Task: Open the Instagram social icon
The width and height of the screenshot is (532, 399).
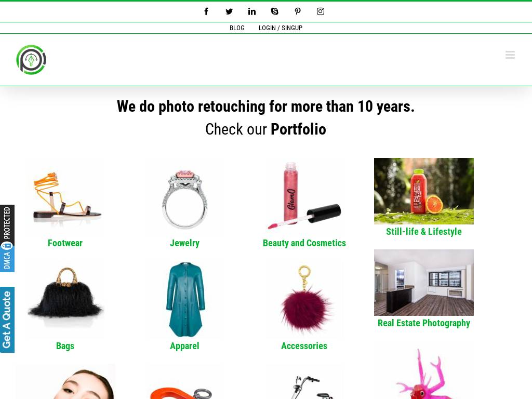Action: pos(320,11)
